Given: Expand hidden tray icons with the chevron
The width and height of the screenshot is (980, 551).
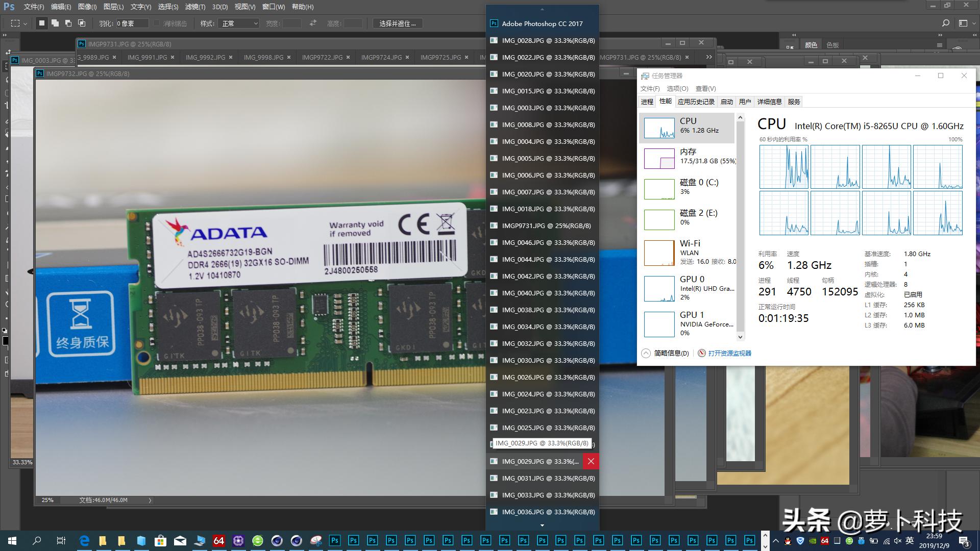Looking at the screenshot, I should [776, 541].
